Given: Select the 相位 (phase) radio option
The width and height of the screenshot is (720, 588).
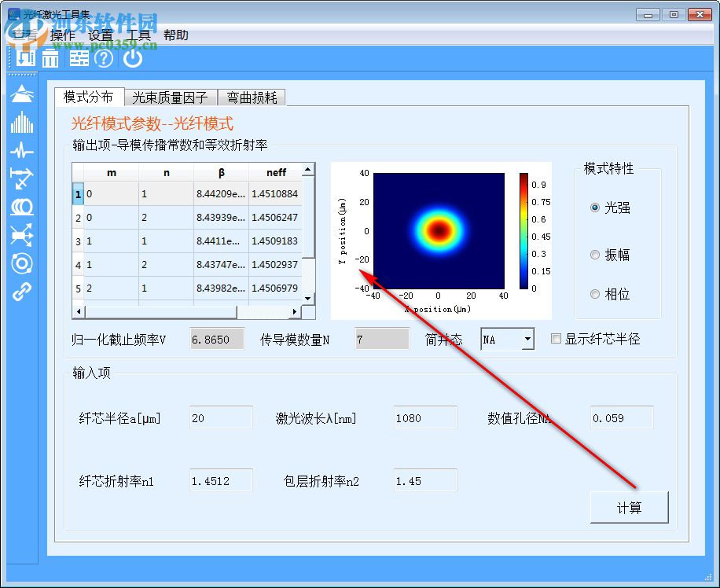Looking at the screenshot, I should [596, 294].
